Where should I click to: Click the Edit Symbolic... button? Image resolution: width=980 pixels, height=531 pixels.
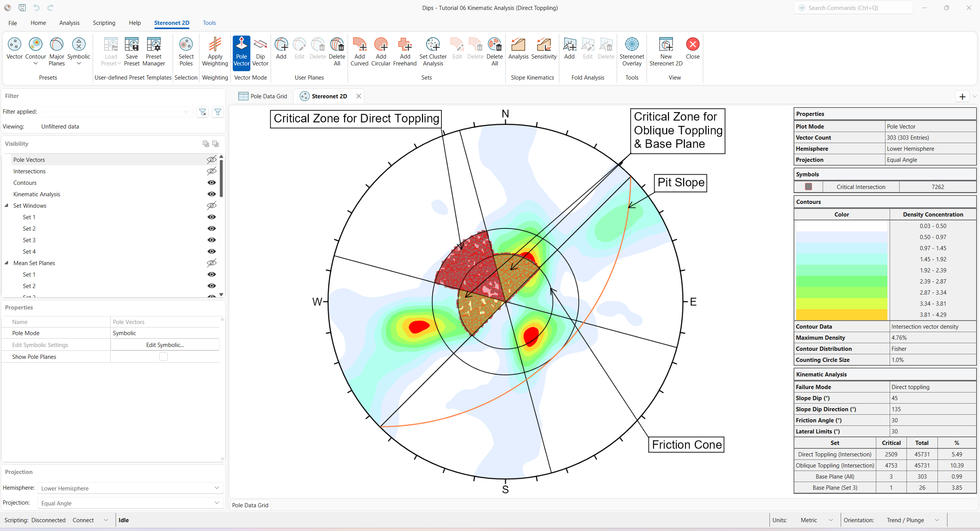tap(165, 345)
